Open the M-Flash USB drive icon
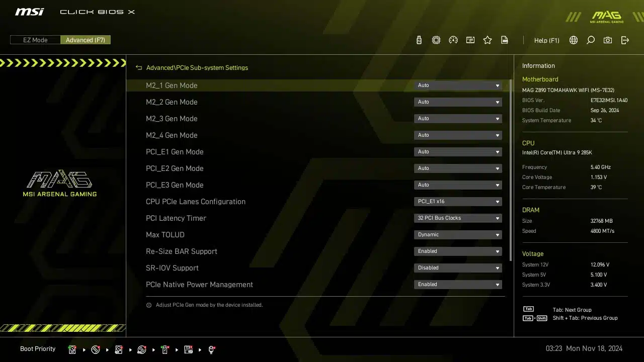Image resolution: width=644 pixels, height=362 pixels. 419,40
